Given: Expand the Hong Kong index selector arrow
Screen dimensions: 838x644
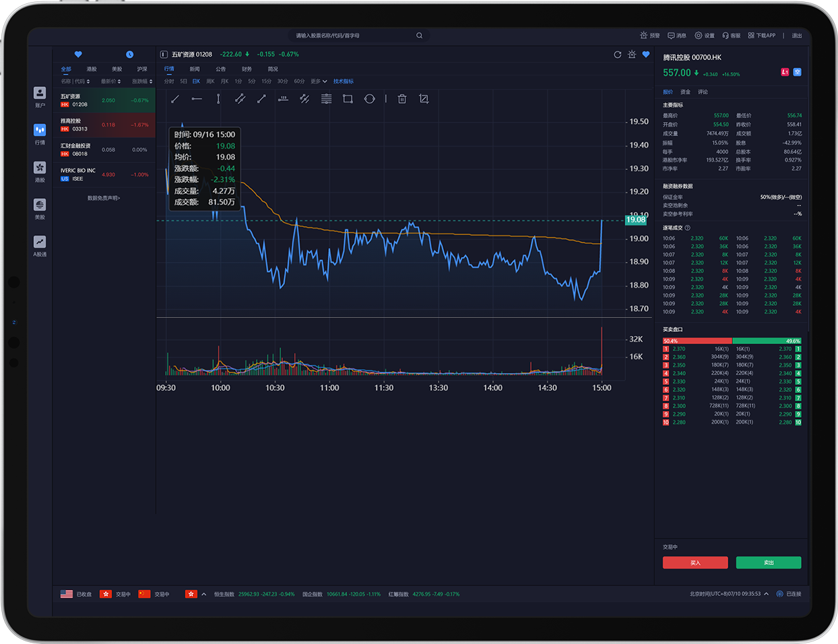Looking at the screenshot, I should [204, 594].
